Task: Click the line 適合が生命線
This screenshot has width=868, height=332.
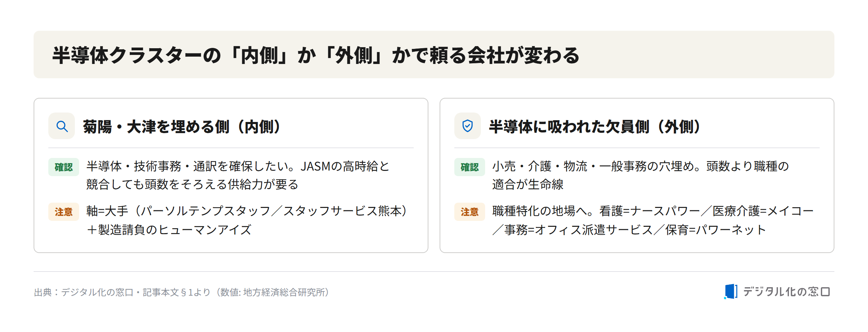Action: click(x=528, y=185)
